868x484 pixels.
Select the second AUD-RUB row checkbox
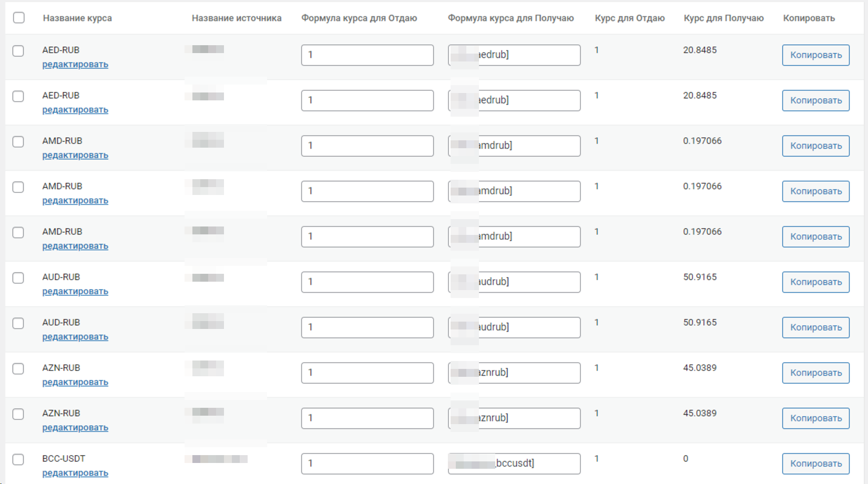tap(18, 323)
